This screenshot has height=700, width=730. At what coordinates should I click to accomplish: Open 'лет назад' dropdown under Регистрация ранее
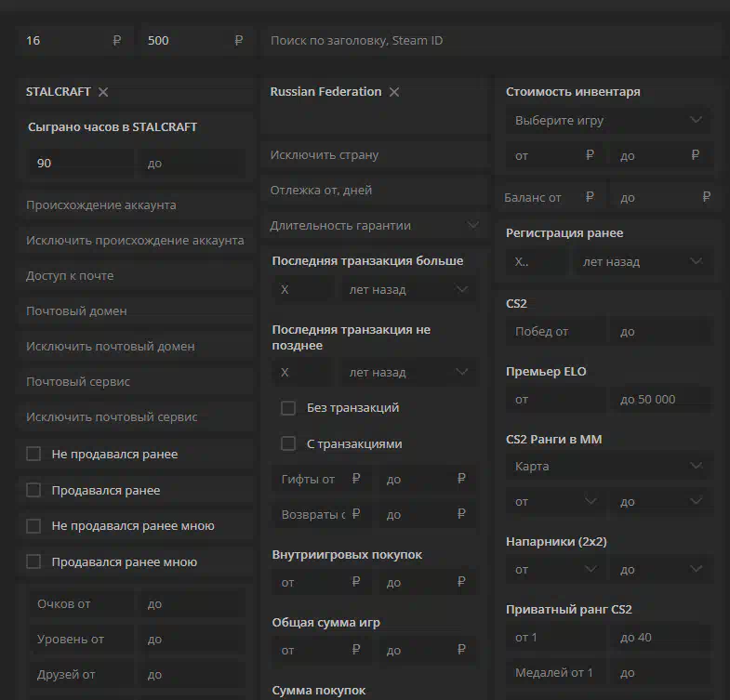pos(643,262)
